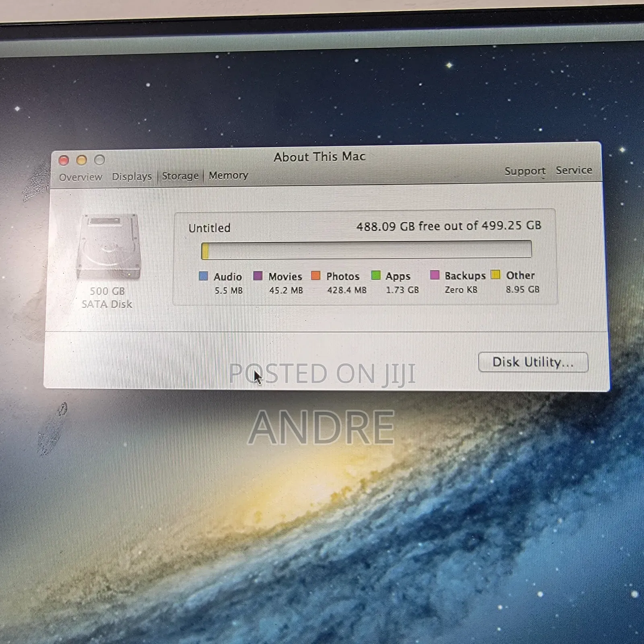The height and width of the screenshot is (644, 644).
Task: Click the '45.2 MB' movies size value
Action: point(286,290)
